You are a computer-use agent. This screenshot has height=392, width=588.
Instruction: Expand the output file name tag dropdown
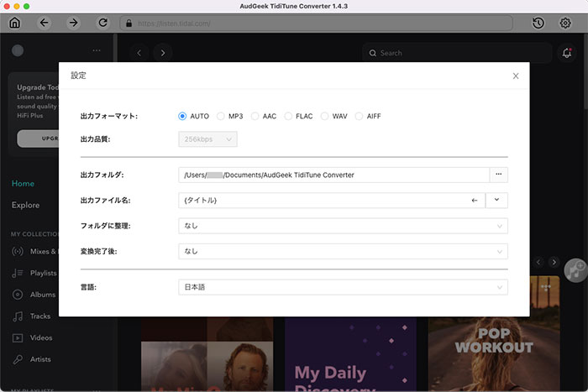[496, 200]
